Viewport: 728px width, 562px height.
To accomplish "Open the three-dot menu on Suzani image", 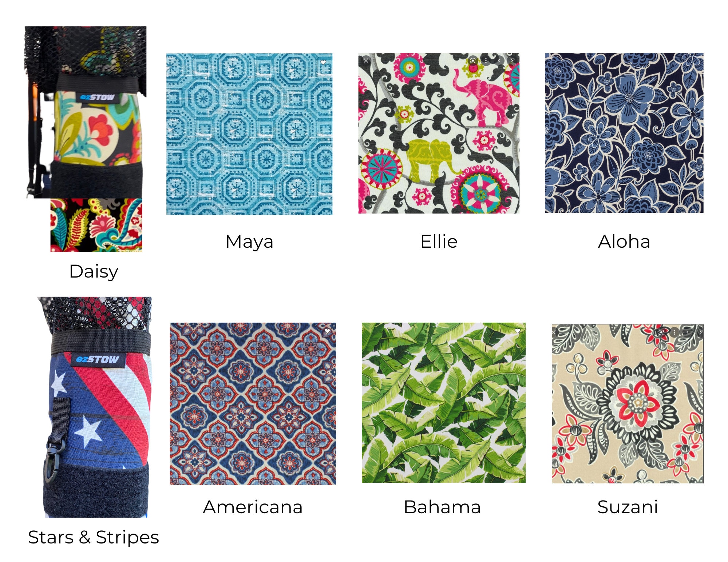I will click(674, 332).
